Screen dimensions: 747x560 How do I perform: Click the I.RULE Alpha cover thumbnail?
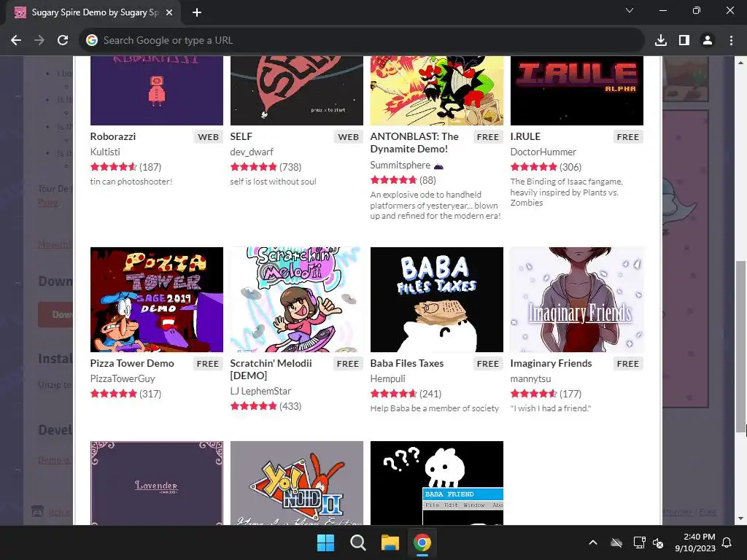[x=577, y=90]
